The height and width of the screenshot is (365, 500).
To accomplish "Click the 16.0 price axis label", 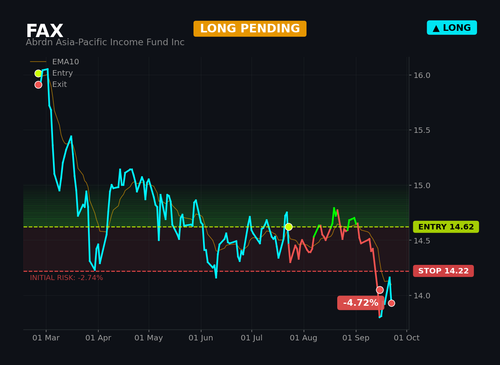I will pyautogui.click(x=422, y=75).
